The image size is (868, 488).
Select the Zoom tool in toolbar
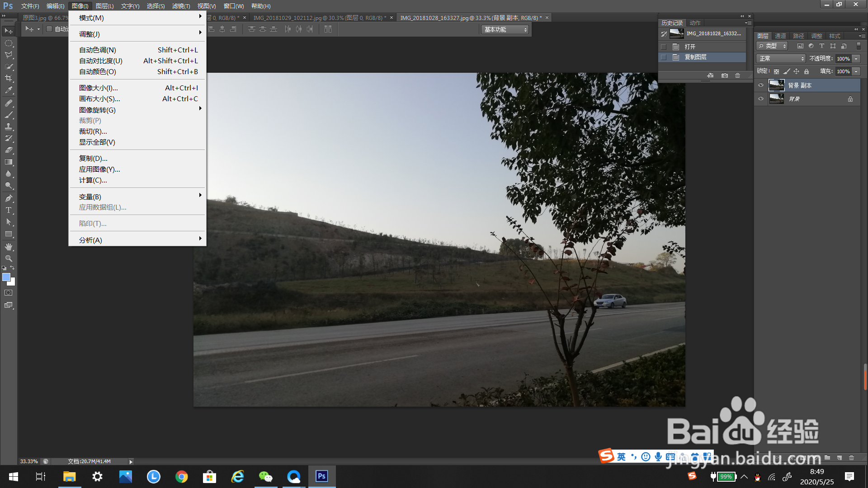click(9, 258)
